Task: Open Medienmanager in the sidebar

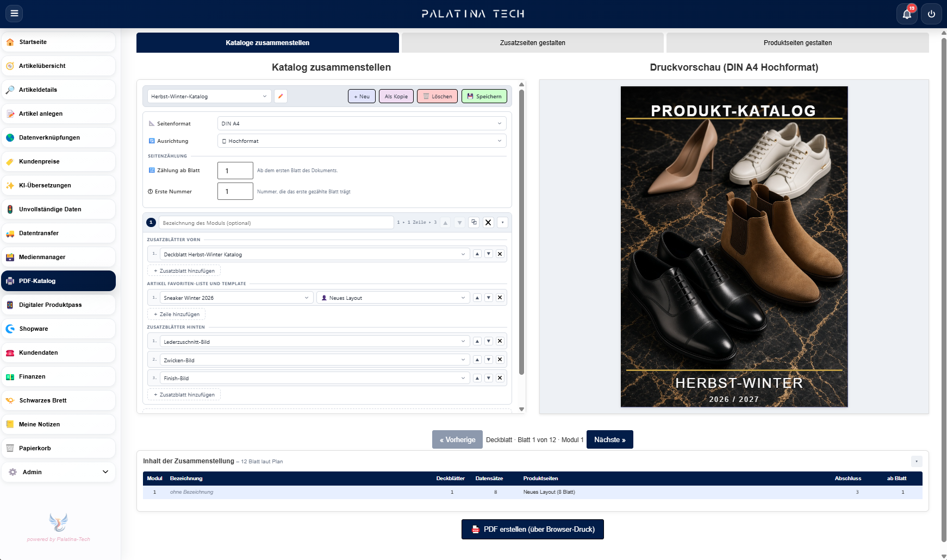Action: (x=59, y=257)
